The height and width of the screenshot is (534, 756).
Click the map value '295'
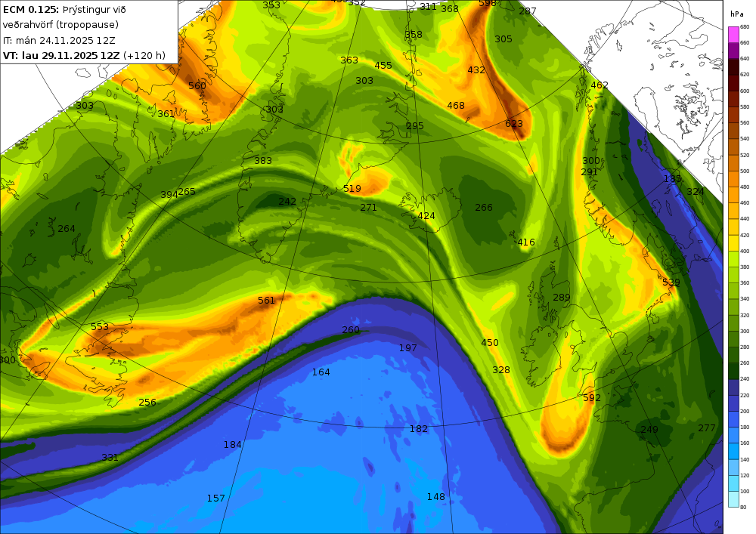coord(414,125)
